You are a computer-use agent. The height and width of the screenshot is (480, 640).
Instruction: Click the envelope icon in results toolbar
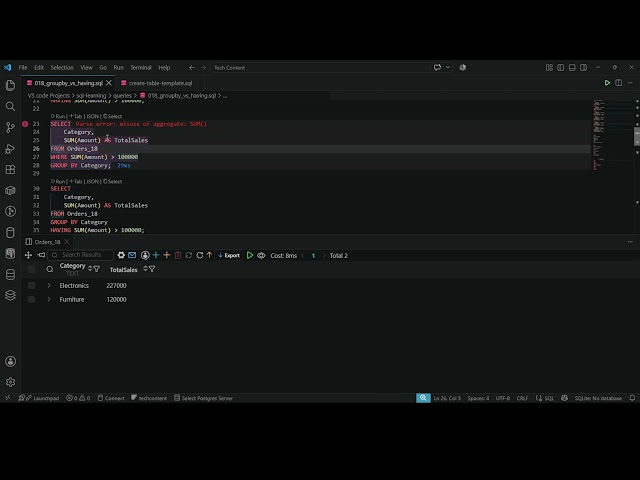[x=132, y=255]
